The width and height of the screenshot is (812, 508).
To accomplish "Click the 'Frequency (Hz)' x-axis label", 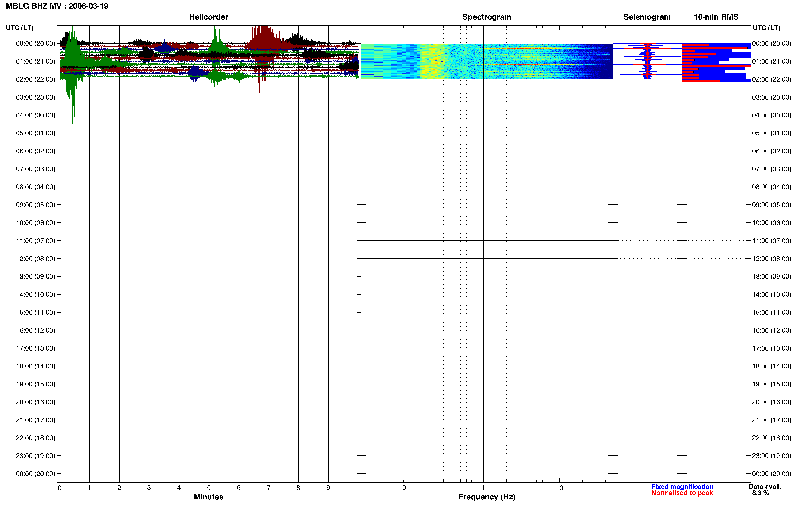I will tap(487, 497).
